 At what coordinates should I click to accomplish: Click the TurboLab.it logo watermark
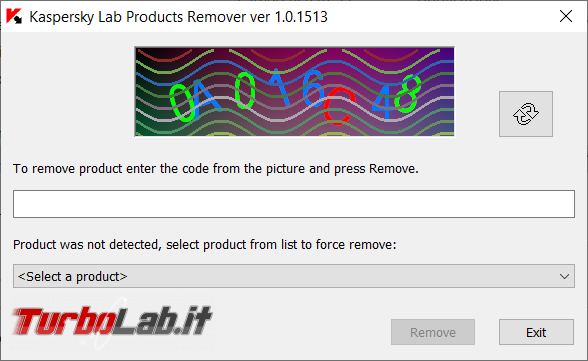pyautogui.click(x=112, y=321)
